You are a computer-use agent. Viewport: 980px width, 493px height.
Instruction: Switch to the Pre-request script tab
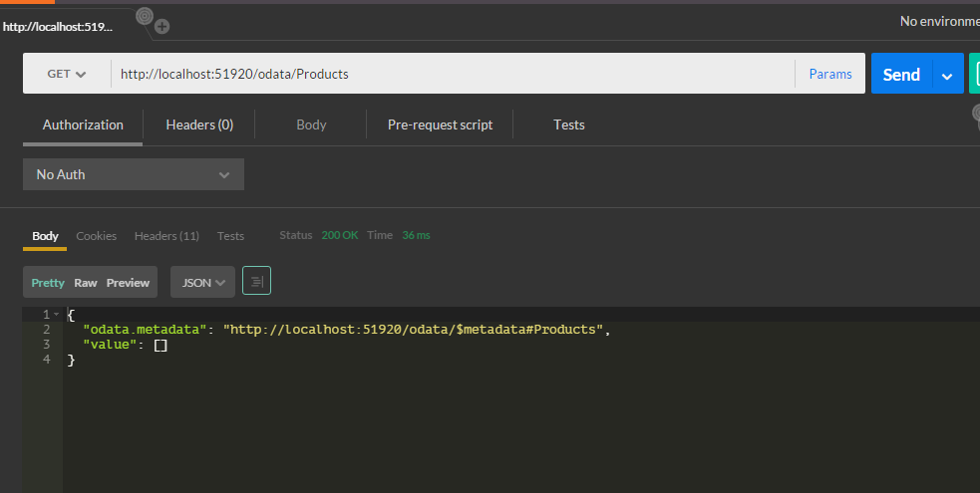pos(440,124)
